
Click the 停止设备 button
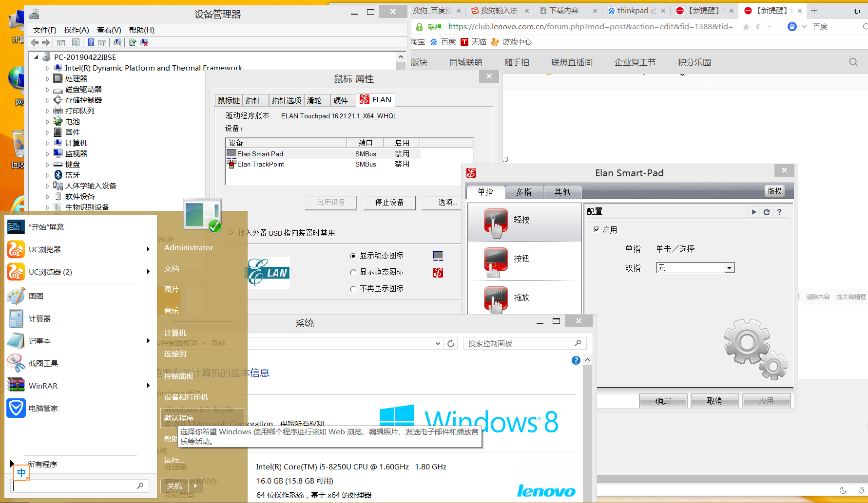[x=389, y=203]
